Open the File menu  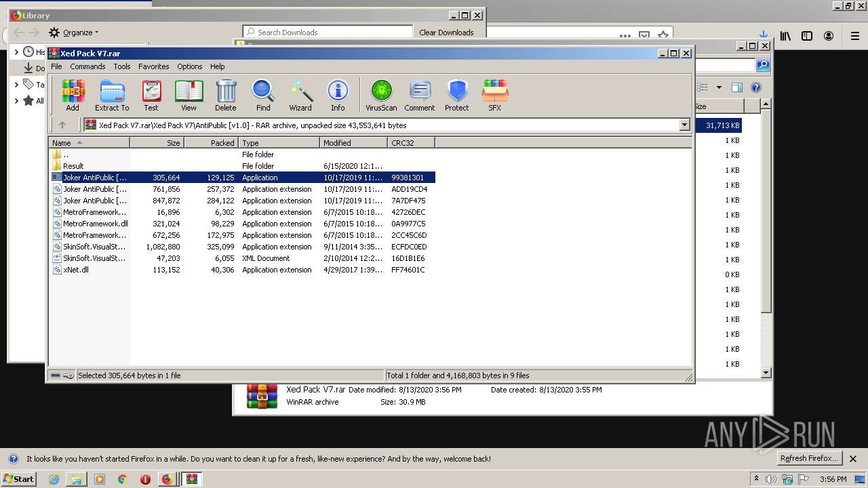tap(56, 66)
